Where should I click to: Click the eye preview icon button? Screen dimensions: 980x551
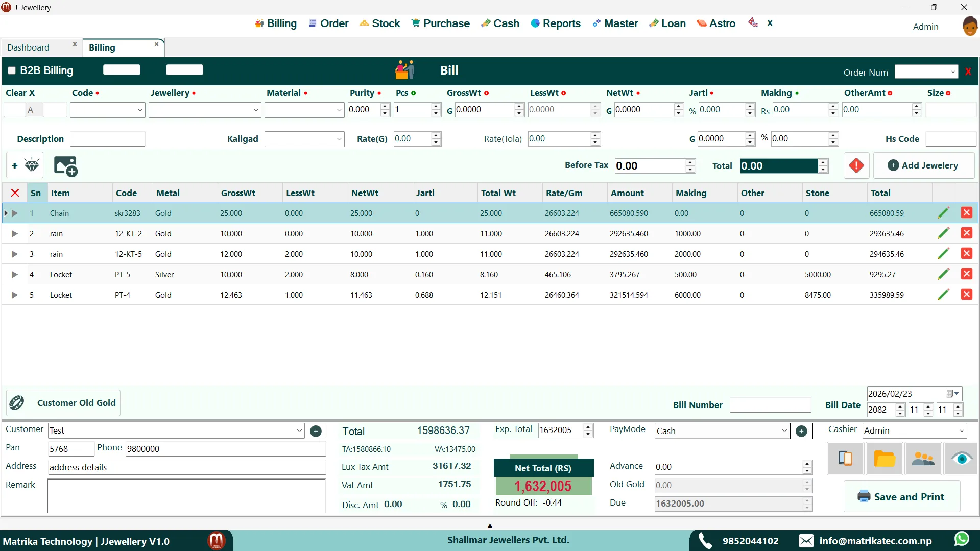point(961,459)
